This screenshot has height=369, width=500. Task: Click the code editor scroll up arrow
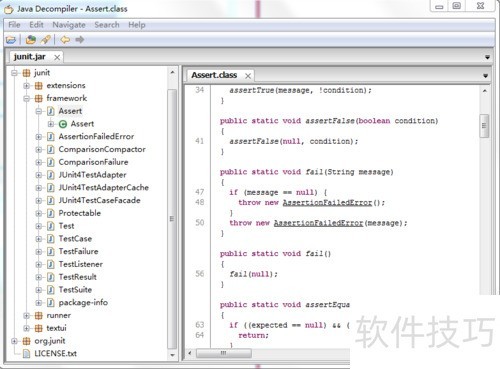tap(484, 90)
